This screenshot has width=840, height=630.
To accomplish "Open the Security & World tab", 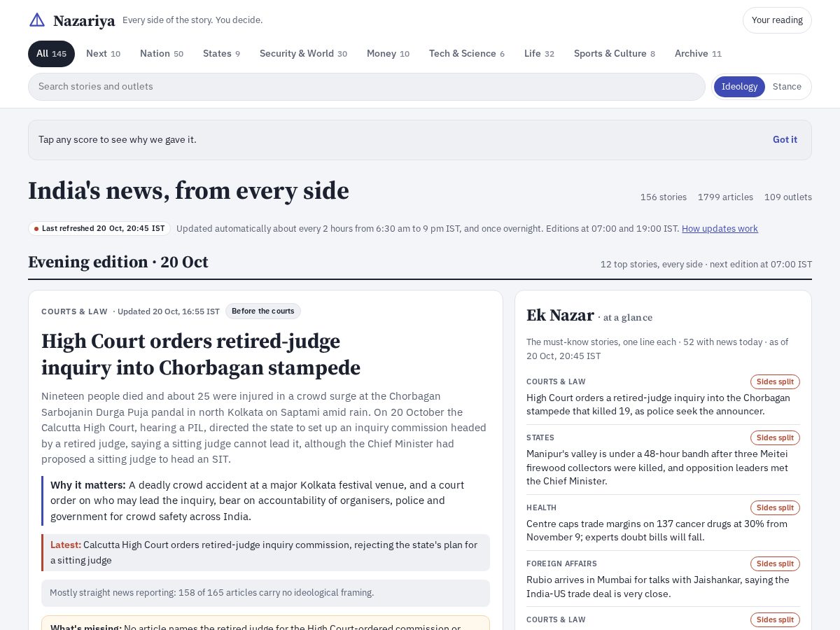I will coord(303,54).
